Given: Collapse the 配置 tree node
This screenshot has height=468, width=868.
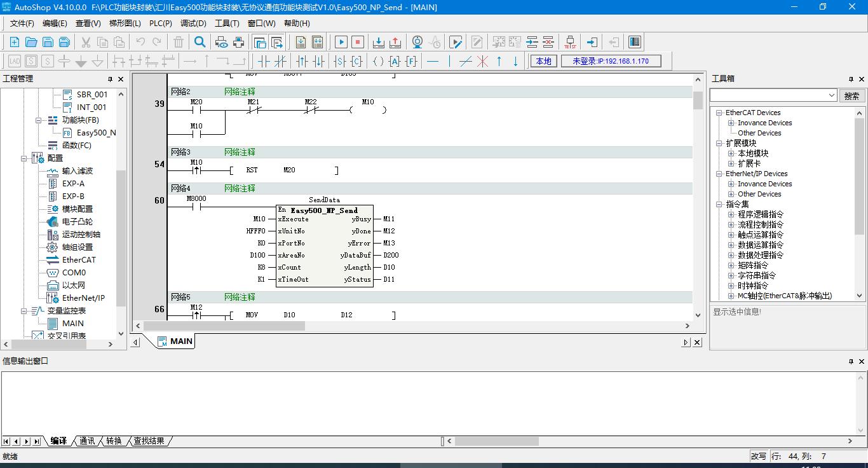Looking at the screenshot, I should [24, 158].
